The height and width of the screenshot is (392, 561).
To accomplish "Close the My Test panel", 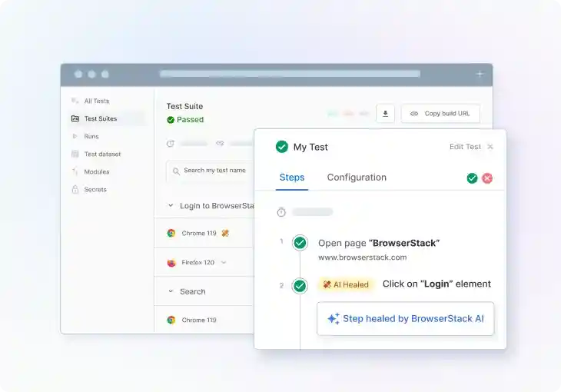I will click(x=490, y=147).
